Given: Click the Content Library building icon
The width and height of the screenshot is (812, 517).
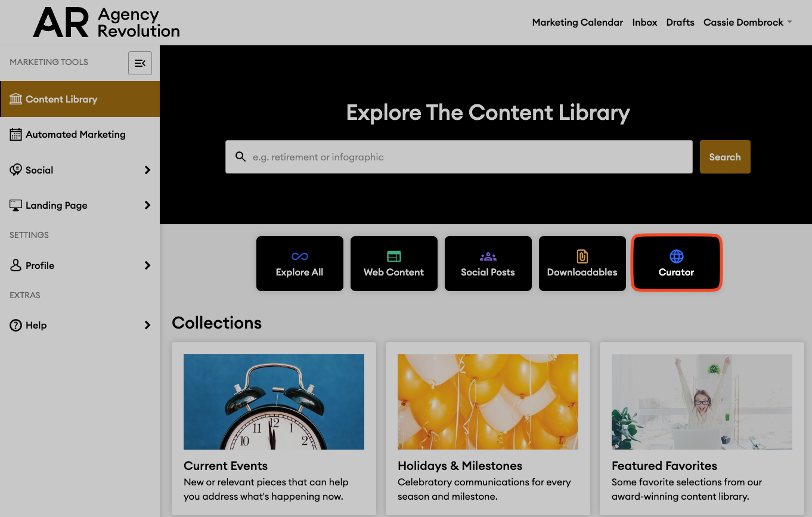Looking at the screenshot, I should (x=16, y=99).
